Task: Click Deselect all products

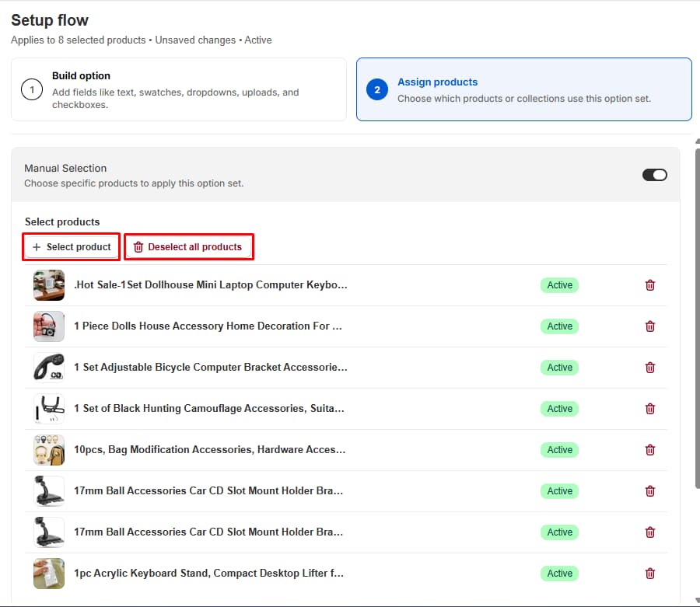Action: 188,246
